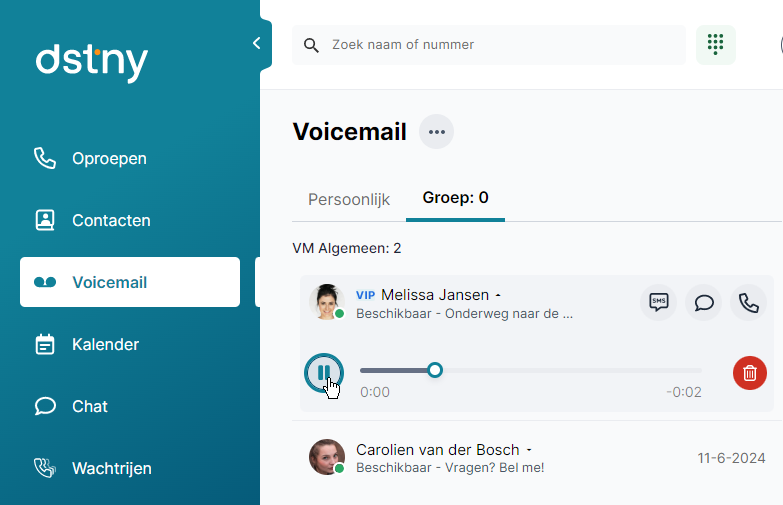Call Melissa Jansen back
This screenshot has width=783, height=505.
[x=748, y=302]
